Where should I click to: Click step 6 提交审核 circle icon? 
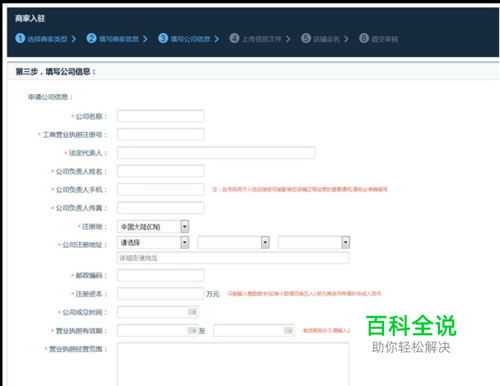tap(364, 38)
